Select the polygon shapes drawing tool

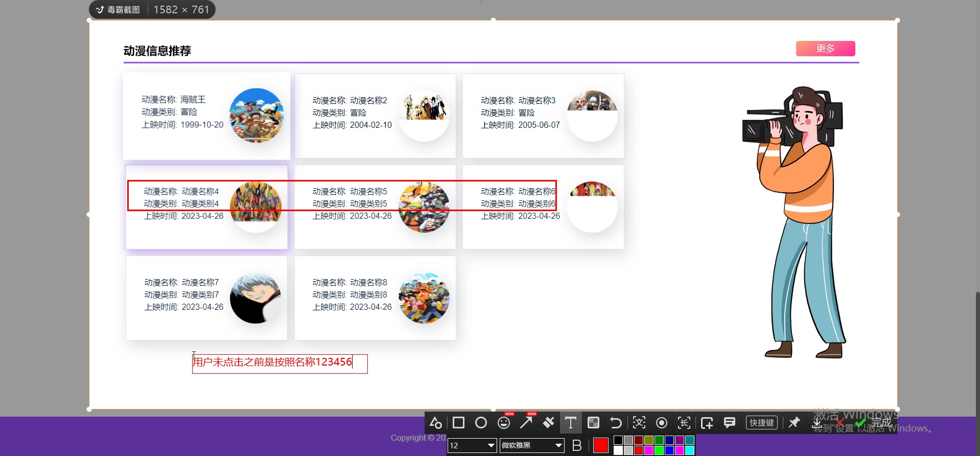click(436, 423)
